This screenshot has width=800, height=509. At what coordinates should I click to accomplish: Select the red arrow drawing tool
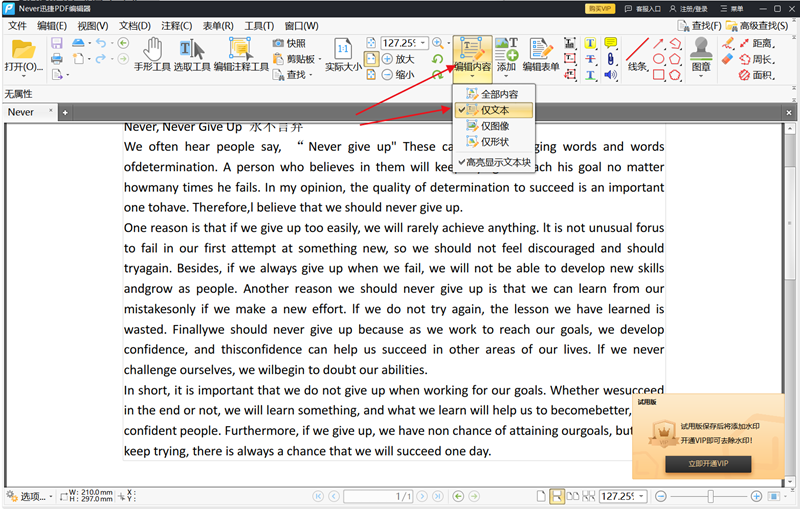[x=659, y=43]
